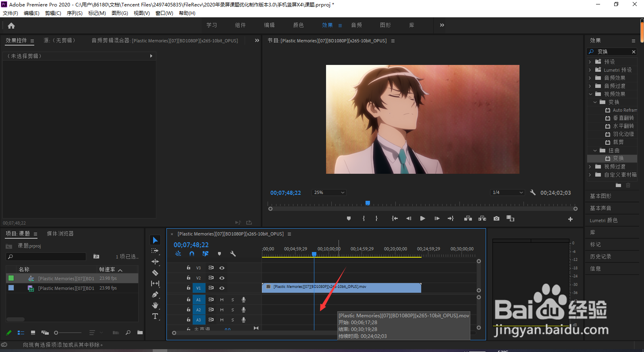This screenshot has height=352, width=644.
Task: Open the 文件(F) menu
Action: (x=10, y=13)
